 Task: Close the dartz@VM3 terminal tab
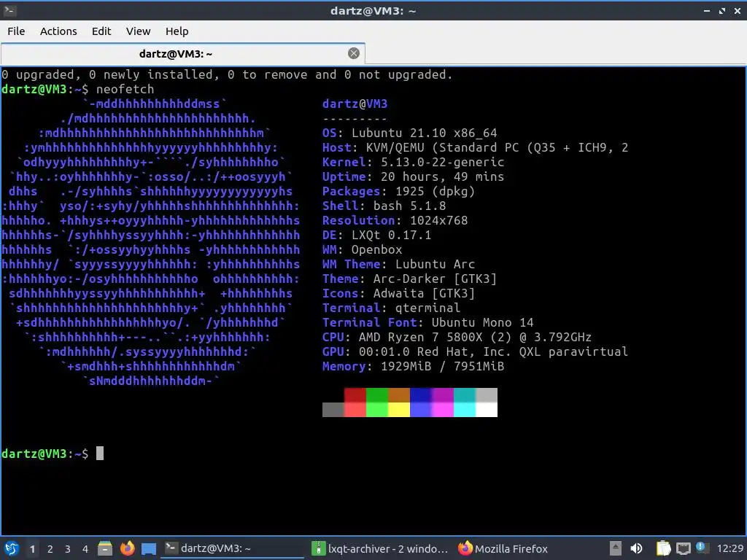(x=354, y=53)
